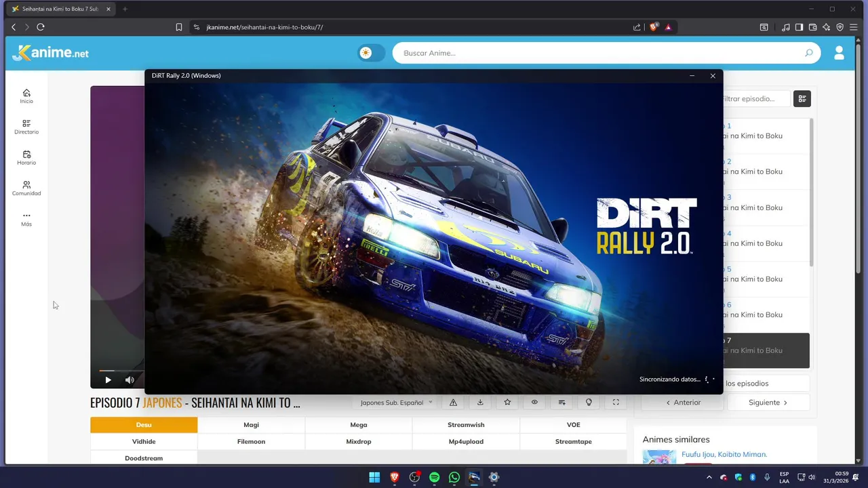Select the Doodstream server tab
The height and width of the screenshot is (488, 868).
(x=144, y=459)
